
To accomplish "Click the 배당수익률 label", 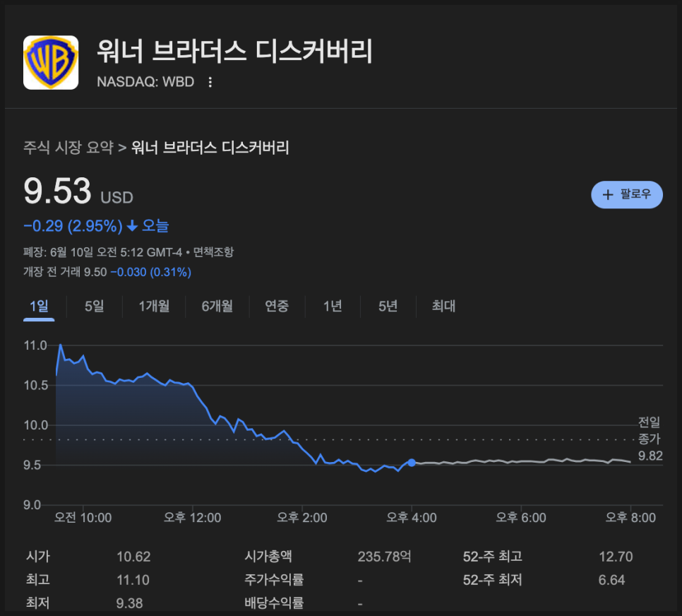I will point(274,603).
